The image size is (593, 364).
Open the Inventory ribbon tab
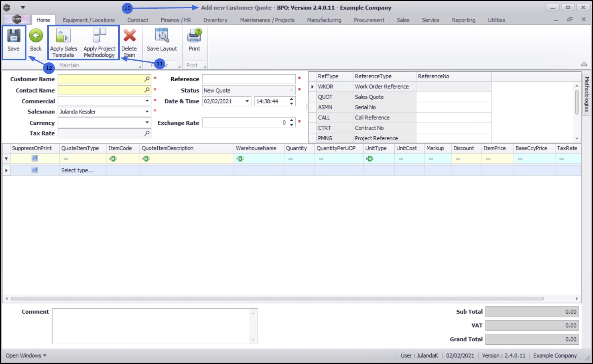[215, 20]
